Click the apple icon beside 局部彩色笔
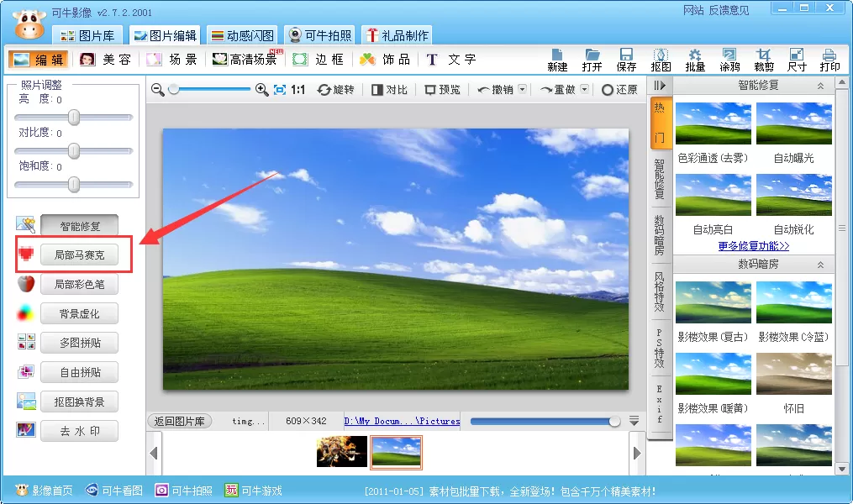 coord(25,283)
